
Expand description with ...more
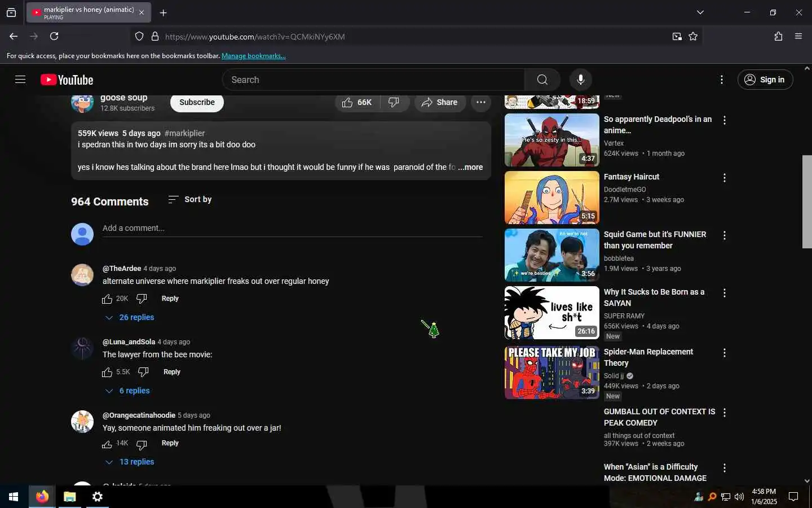coord(470,167)
